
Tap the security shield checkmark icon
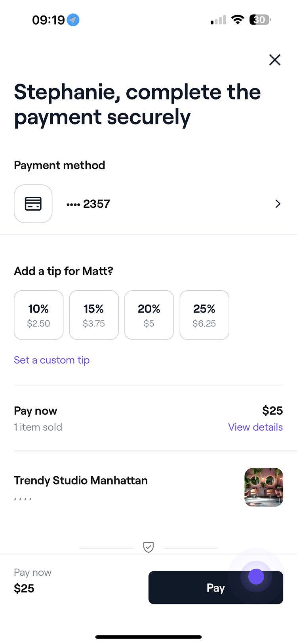coord(148,547)
